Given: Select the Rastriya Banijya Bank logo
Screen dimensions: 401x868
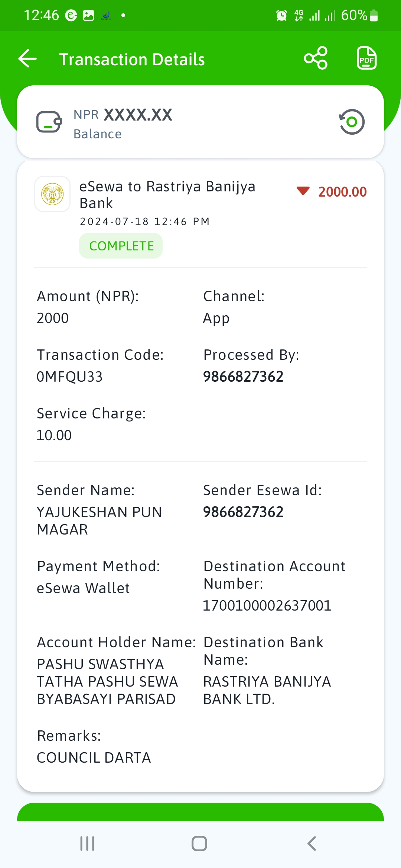Looking at the screenshot, I should (52, 194).
